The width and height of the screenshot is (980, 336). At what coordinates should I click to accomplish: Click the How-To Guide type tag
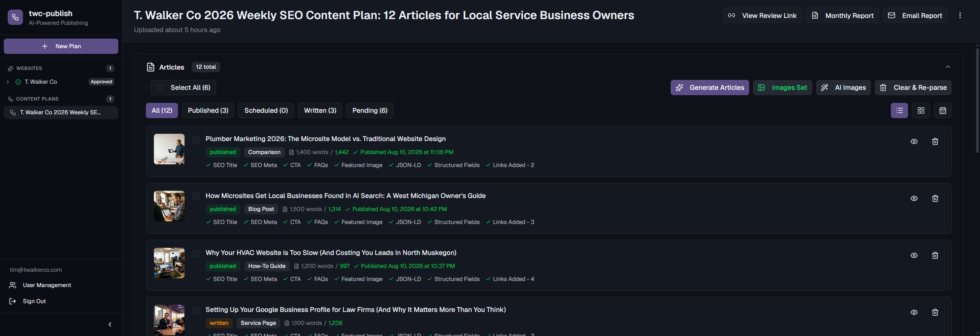267,266
